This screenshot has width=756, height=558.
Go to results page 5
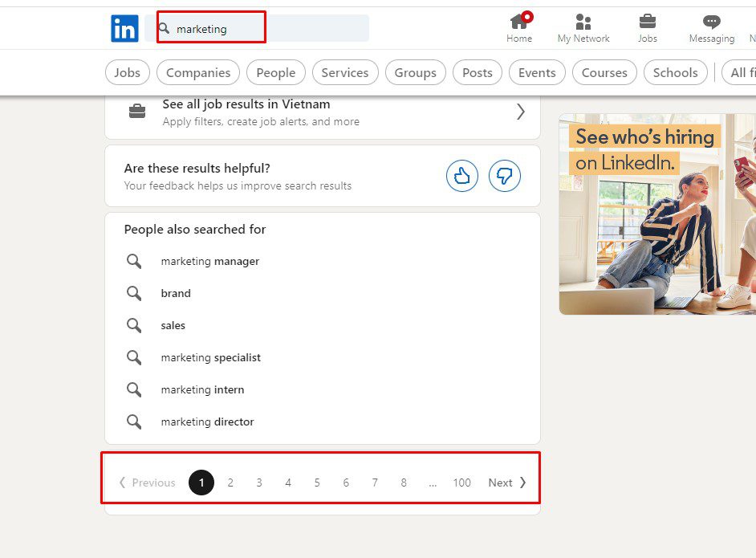[x=317, y=483]
